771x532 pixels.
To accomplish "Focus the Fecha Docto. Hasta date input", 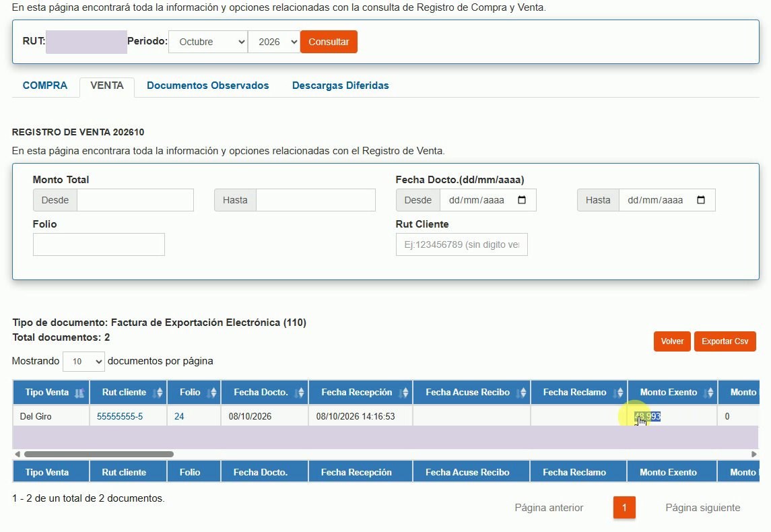I will tap(667, 200).
